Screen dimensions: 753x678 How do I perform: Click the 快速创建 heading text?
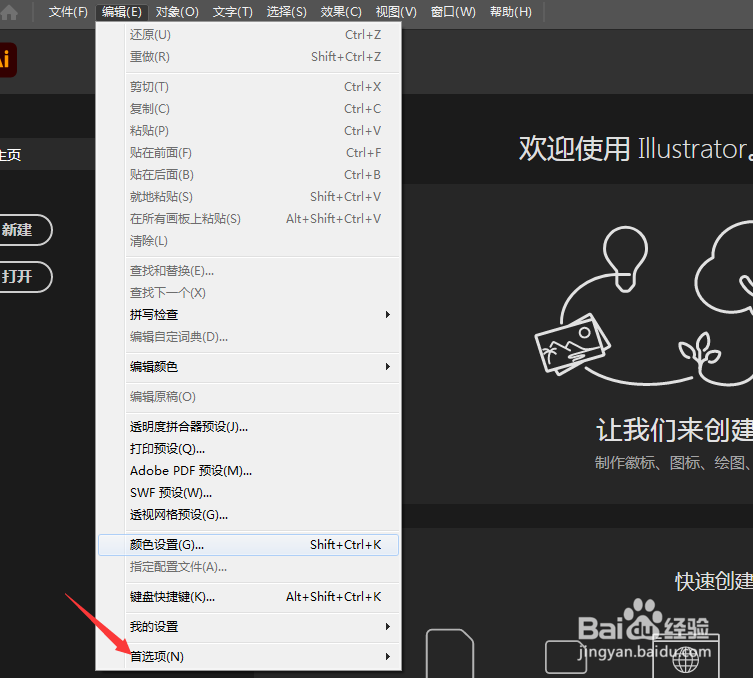point(714,581)
